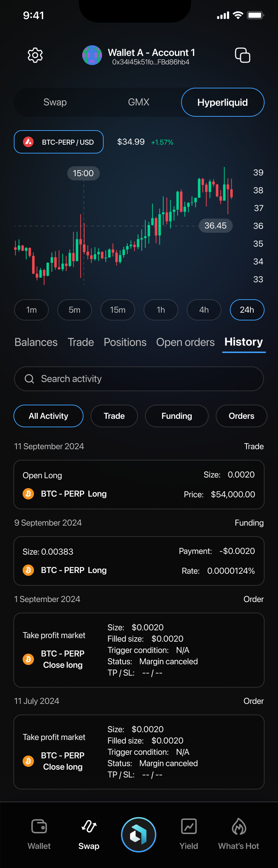Select the 1m timeframe
Image resolution: width=278 pixels, height=868 pixels.
click(x=31, y=310)
